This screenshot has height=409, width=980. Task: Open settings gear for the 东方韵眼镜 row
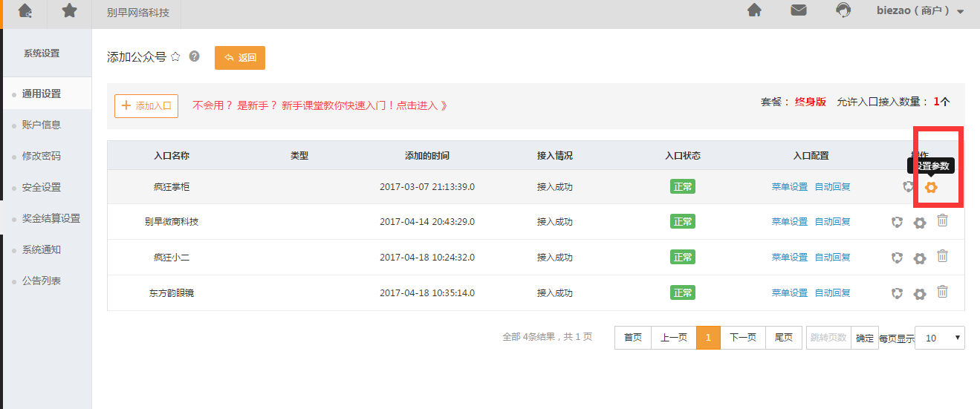coord(920,294)
